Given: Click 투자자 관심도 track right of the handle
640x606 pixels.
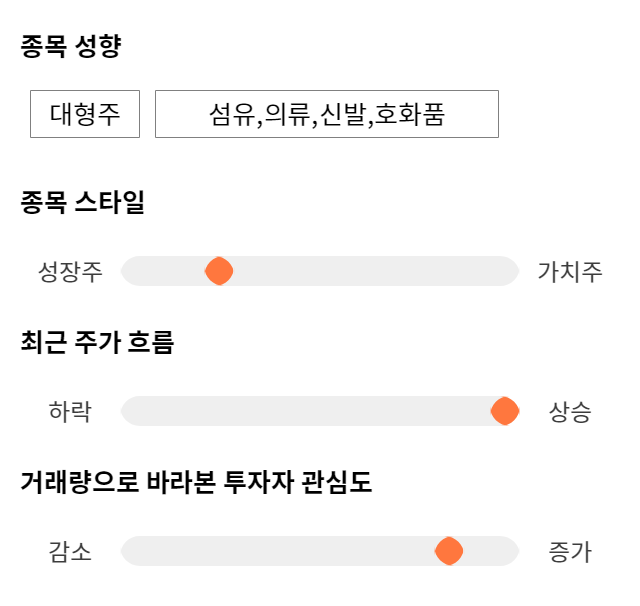Looking at the screenshot, I should [490, 551].
